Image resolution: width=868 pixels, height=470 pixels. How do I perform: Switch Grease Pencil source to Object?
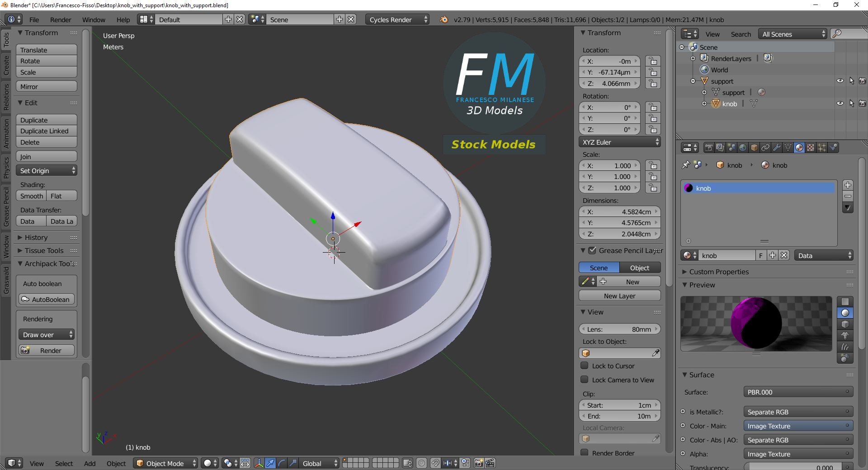point(640,268)
